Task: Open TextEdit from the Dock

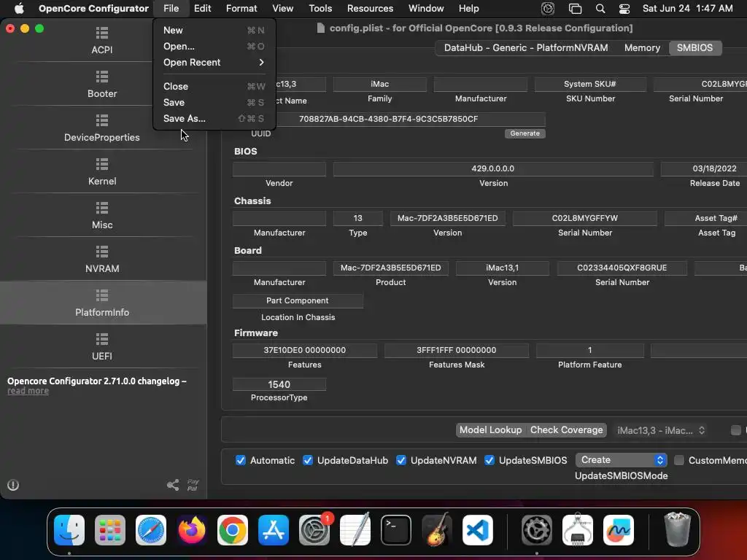Action: [355, 530]
